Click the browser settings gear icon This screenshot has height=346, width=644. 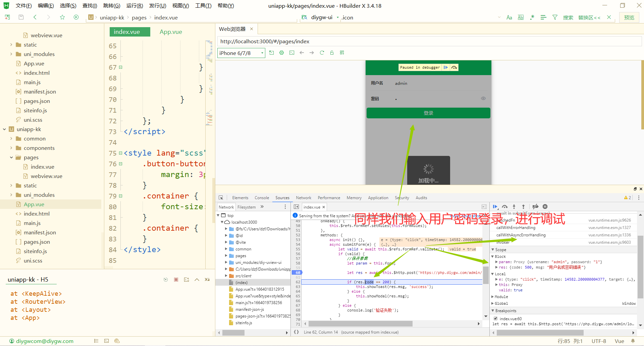coord(282,53)
